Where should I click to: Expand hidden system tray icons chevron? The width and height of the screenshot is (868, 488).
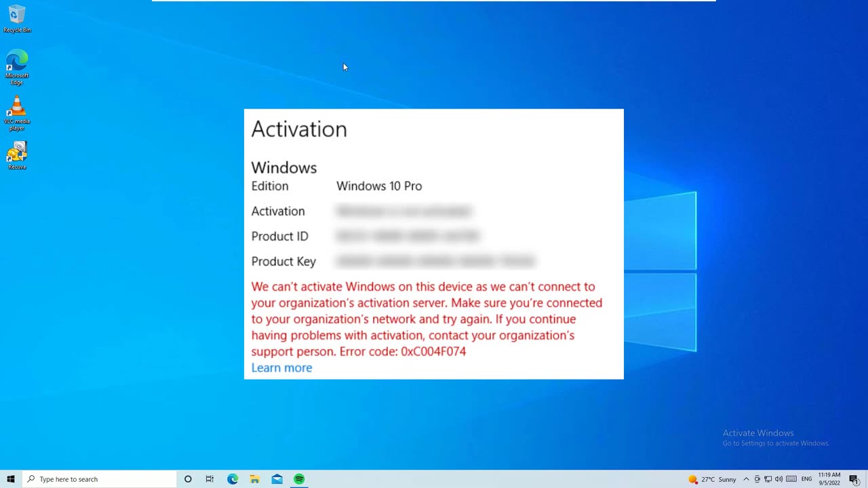pos(747,479)
